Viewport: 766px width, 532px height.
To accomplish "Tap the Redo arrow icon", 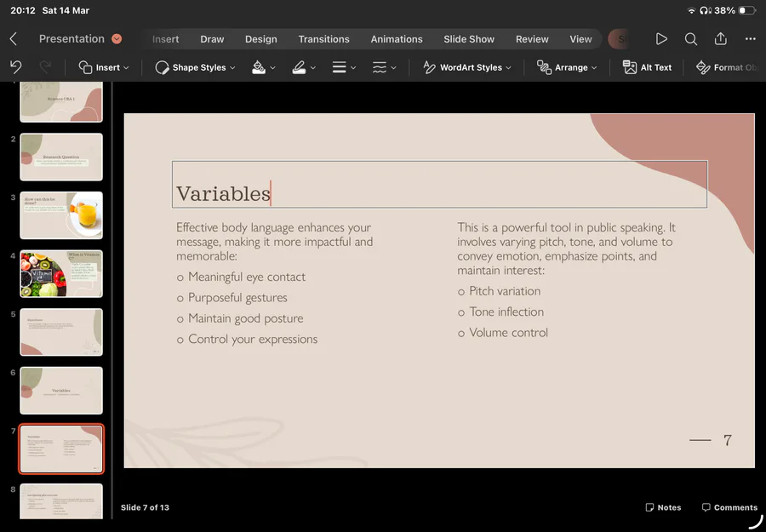I will click(45, 67).
